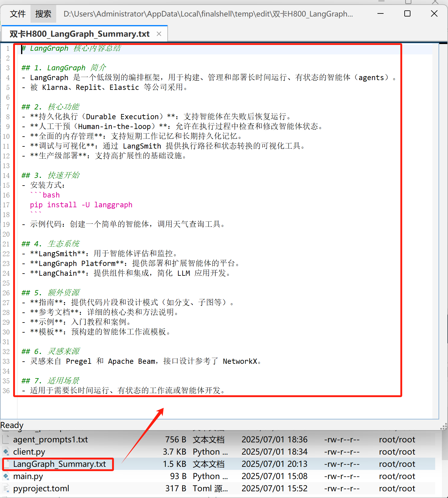Viewport: 448px width, 498px height.
Task: Click the Toml 源... type cell
Action: [210, 488]
